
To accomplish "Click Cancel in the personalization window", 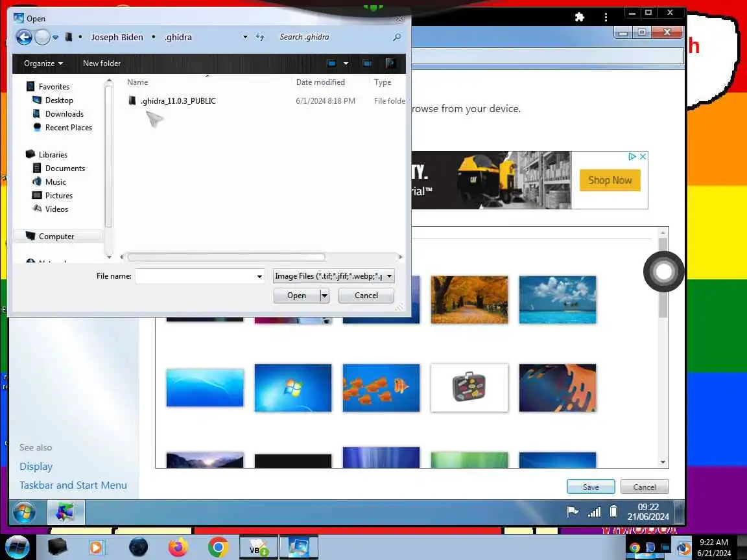I will [645, 487].
